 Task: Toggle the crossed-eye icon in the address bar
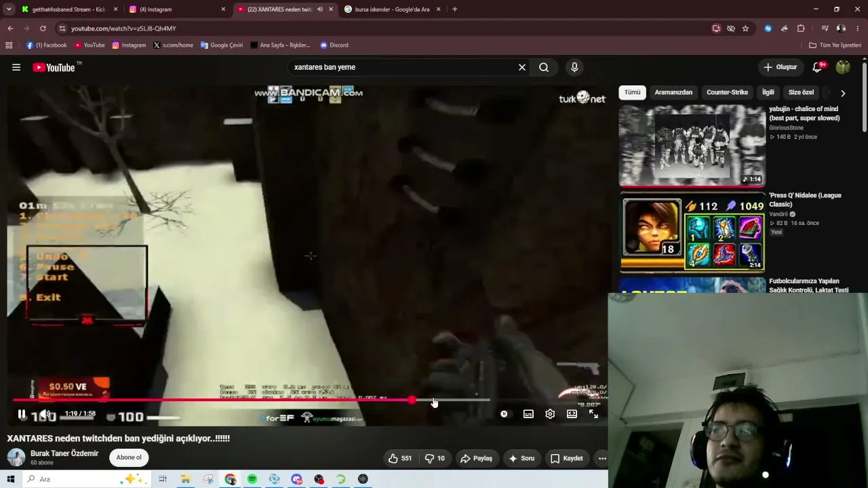(731, 28)
